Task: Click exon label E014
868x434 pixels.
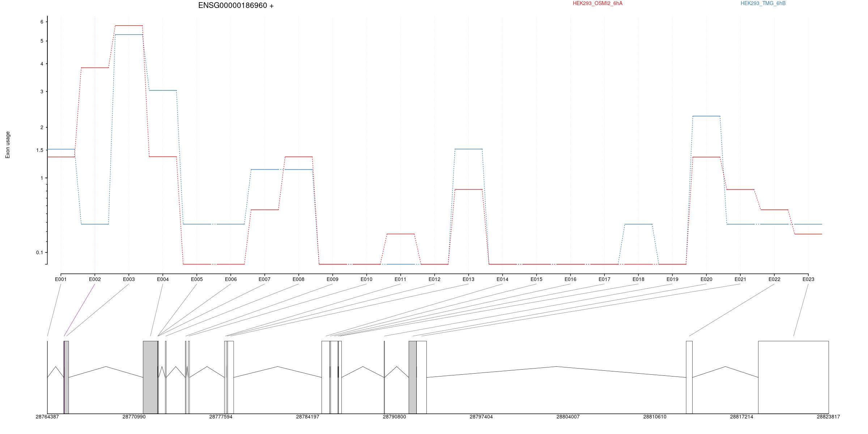Action: 502,279
